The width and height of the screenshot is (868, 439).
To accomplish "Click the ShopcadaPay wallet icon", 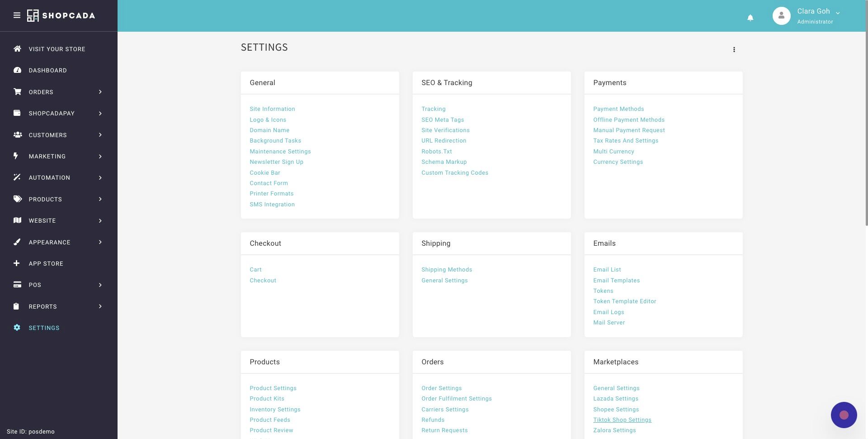I will tap(17, 113).
